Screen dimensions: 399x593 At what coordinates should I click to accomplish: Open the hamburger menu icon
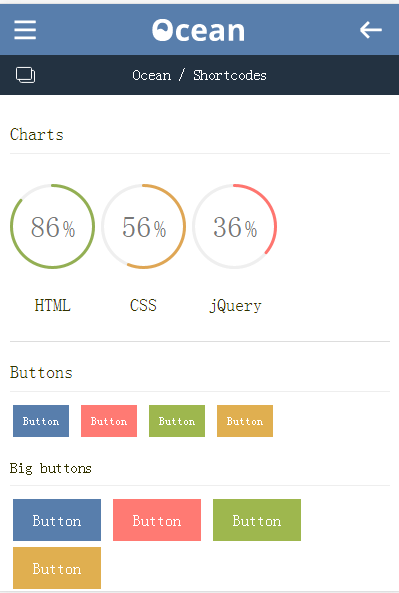pyautogui.click(x=25, y=30)
